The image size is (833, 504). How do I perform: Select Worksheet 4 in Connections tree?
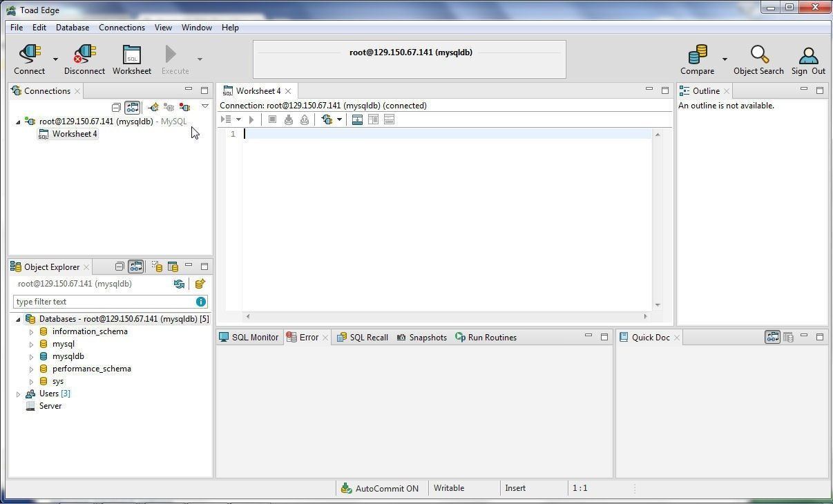click(68, 134)
